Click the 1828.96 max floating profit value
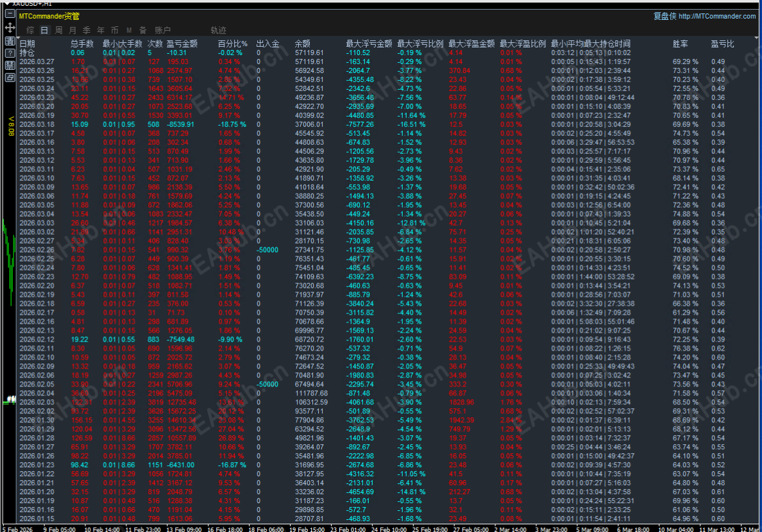This screenshot has width=762, height=532. pos(461,403)
